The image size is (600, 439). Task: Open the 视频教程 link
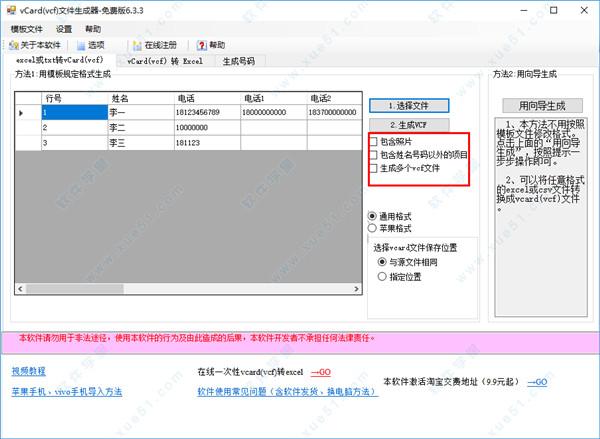pyautogui.click(x=29, y=370)
